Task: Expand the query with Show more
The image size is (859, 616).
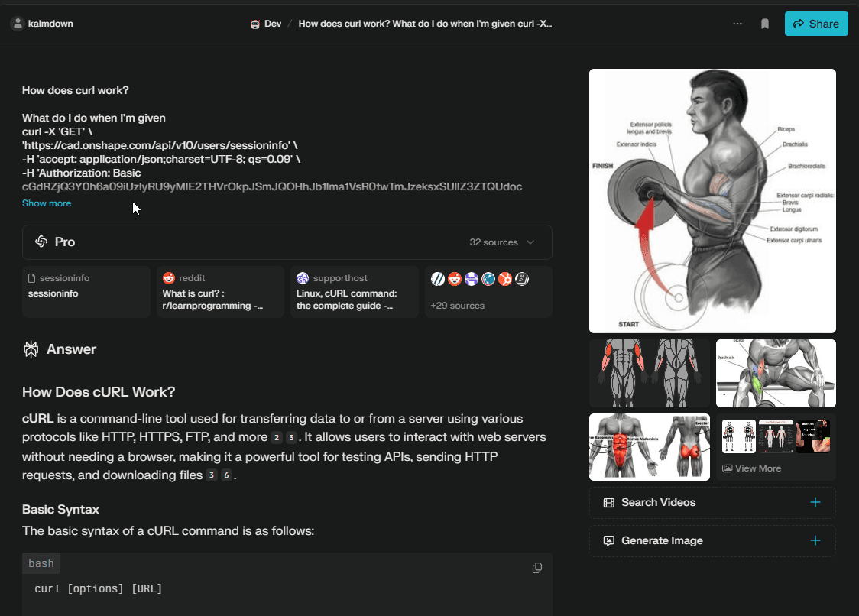Action: click(46, 203)
